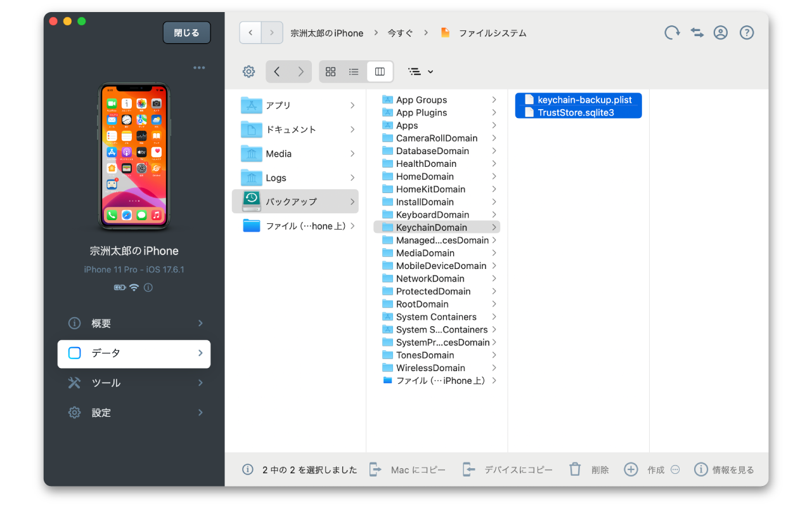The width and height of the screenshot is (812, 512).
Task: Click the Delete trash icon
Action: (x=575, y=469)
